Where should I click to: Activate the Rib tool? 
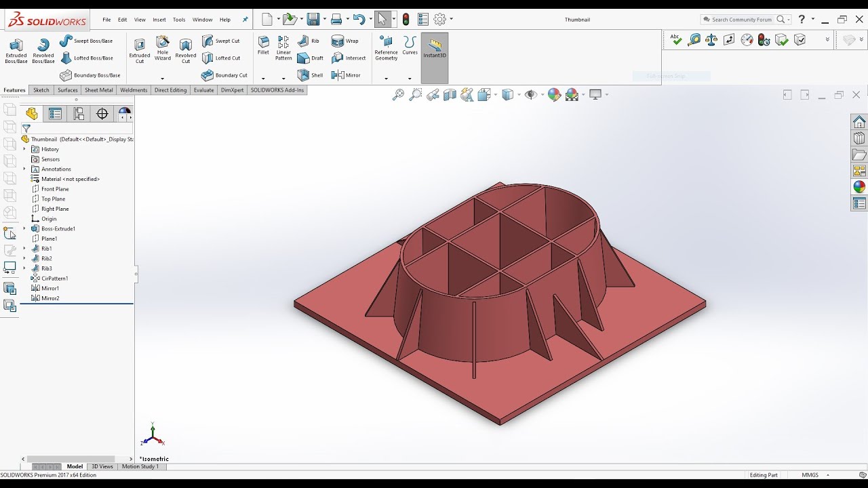coord(309,41)
